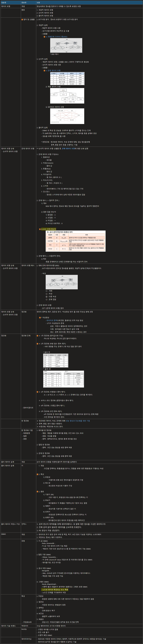Open the 순수 관계 연산자 table image
This screenshot has width=143, height=644.
pyautogui.click(x=75, y=241)
